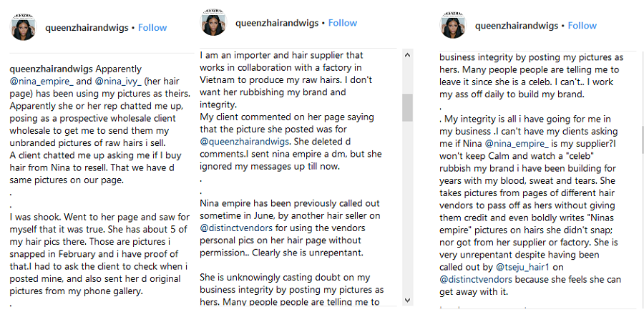Follow queenzhairandwigs in the middle post

pos(343,23)
